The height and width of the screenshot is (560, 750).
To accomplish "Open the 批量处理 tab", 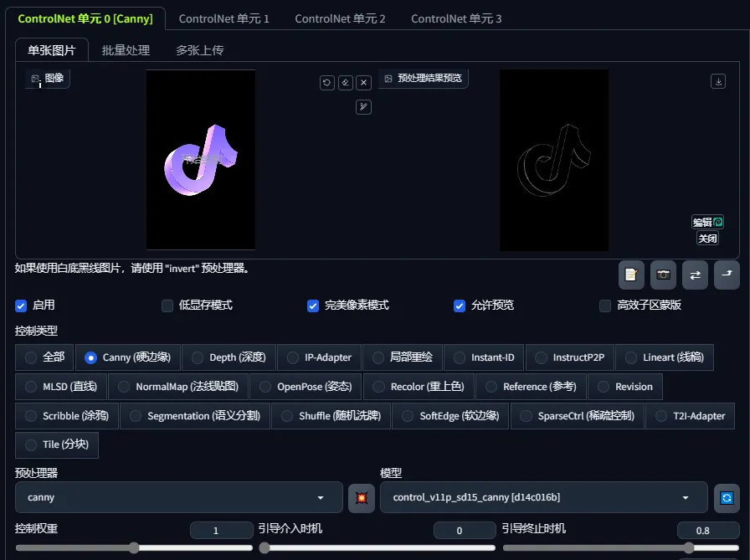I will click(126, 50).
